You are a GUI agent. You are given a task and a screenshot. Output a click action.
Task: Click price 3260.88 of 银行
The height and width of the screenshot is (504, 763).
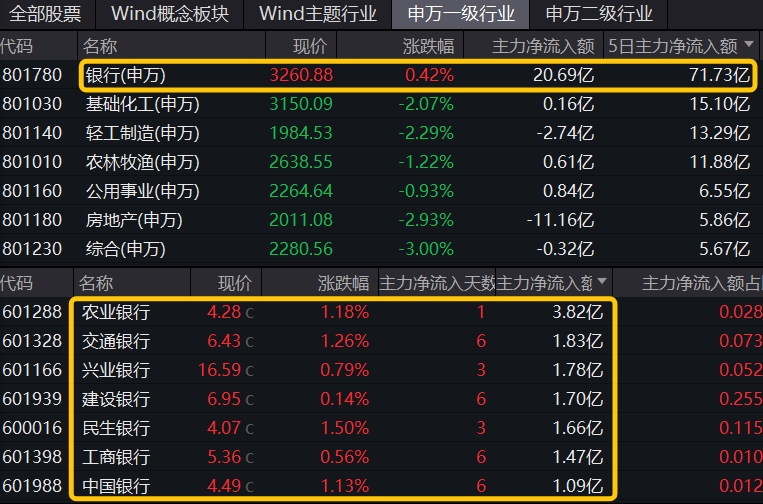[x=301, y=75]
